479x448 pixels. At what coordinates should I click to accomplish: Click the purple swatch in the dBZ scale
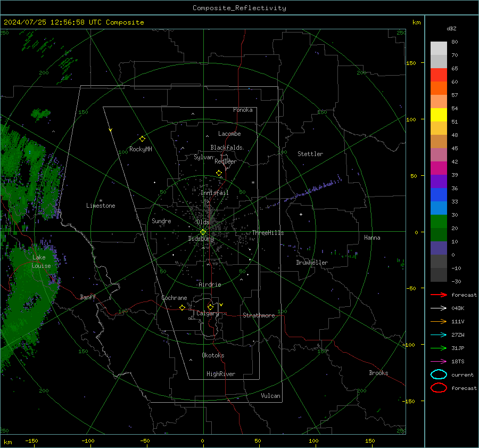point(439,181)
